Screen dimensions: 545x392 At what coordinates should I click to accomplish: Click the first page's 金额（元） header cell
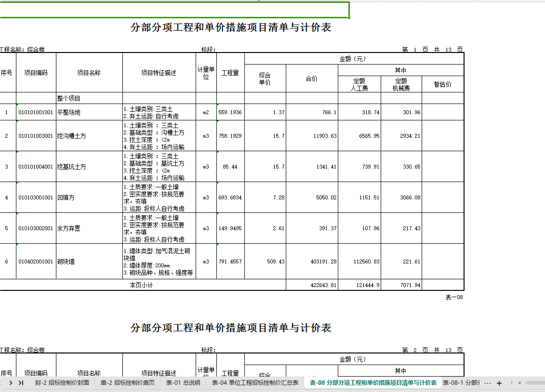click(354, 59)
